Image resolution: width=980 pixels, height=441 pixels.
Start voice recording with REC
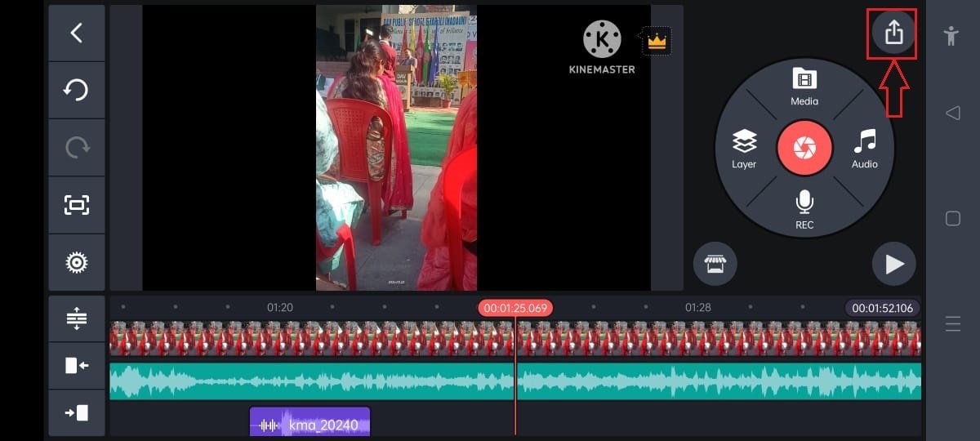[x=804, y=210]
